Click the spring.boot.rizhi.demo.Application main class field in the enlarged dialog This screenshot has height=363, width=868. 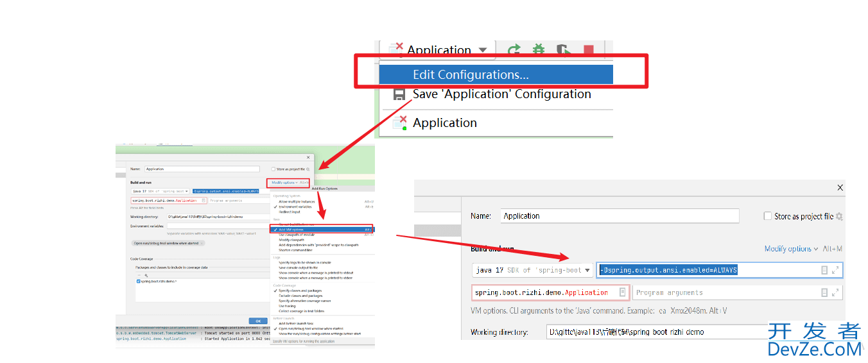click(551, 292)
